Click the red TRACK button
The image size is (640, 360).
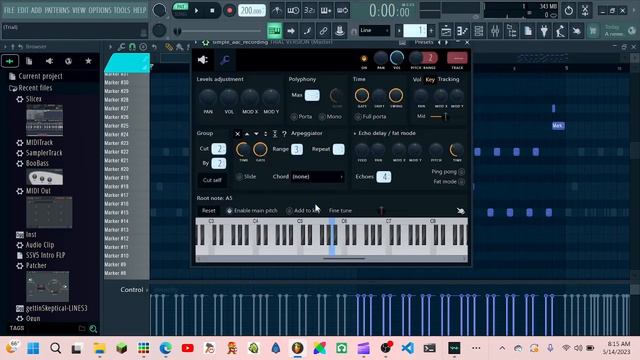click(457, 58)
